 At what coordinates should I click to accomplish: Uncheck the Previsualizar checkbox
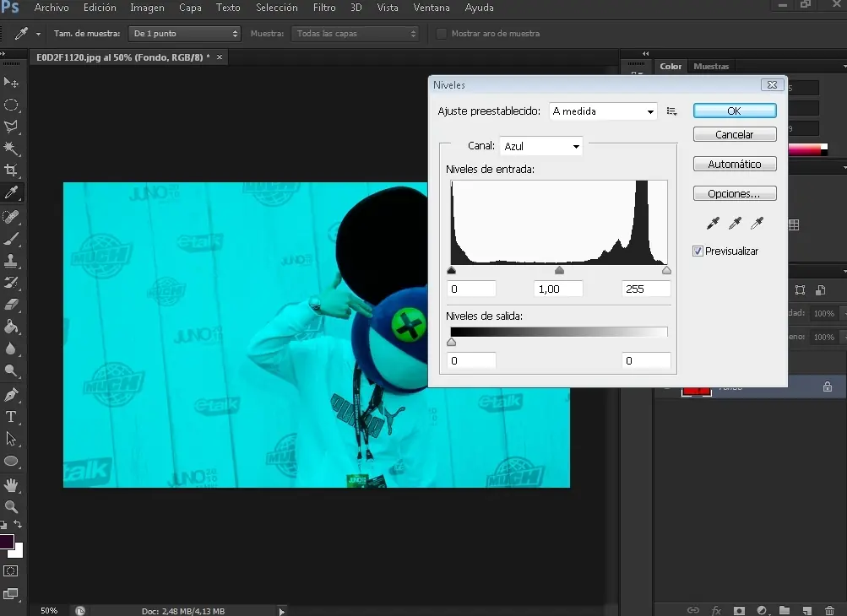click(698, 251)
